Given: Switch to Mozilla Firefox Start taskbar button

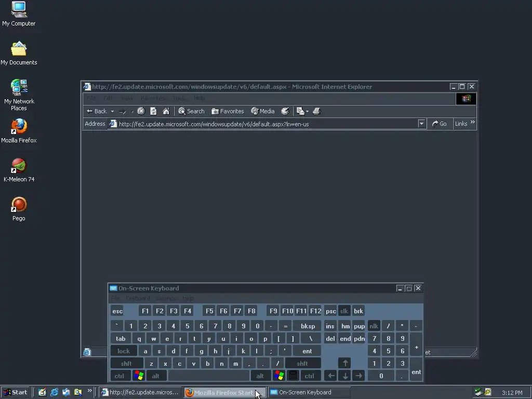Looking at the screenshot, I should coord(225,393).
